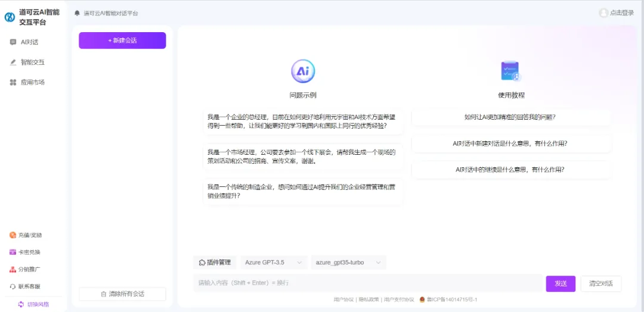Click the 清空对话 clear dialog button
This screenshot has height=312, width=644.
600,283
